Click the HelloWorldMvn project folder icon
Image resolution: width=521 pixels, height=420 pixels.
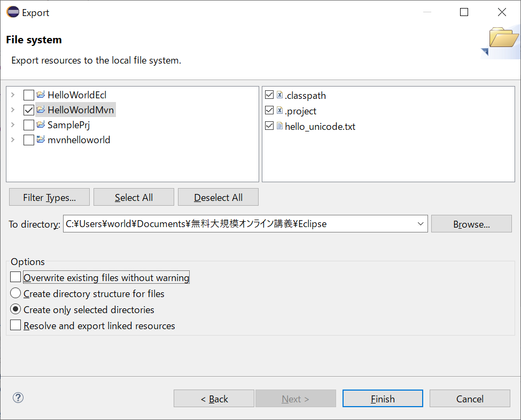pyautogui.click(x=41, y=110)
